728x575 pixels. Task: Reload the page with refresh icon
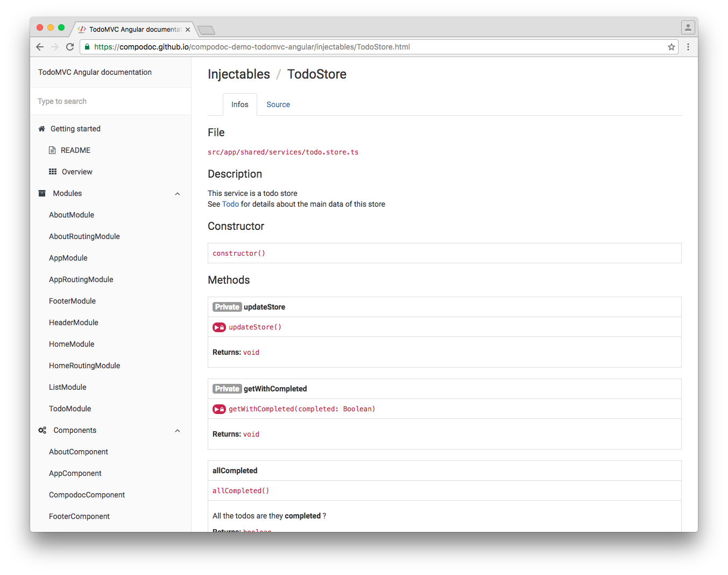pyautogui.click(x=70, y=47)
